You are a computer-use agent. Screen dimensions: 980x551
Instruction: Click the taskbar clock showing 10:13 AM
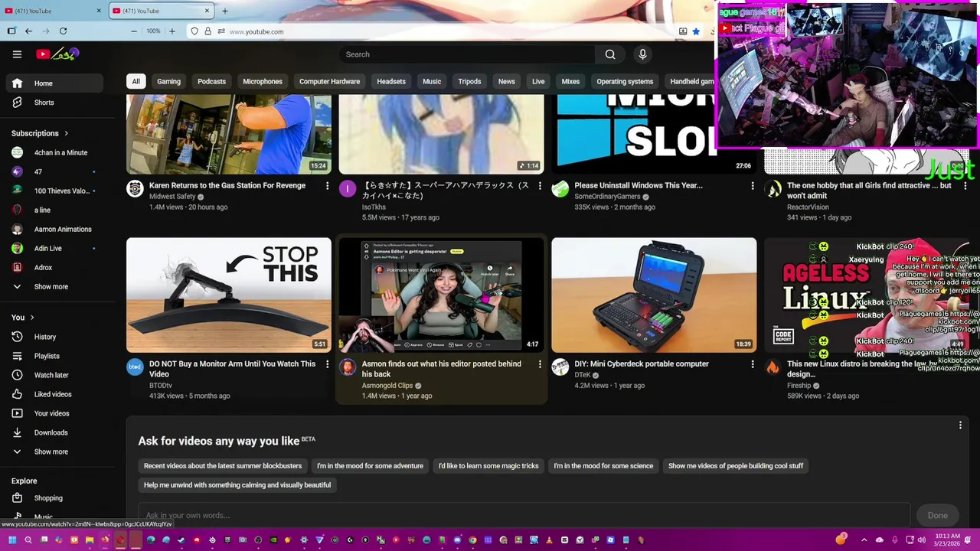pyautogui.click(x=947, y=540)
